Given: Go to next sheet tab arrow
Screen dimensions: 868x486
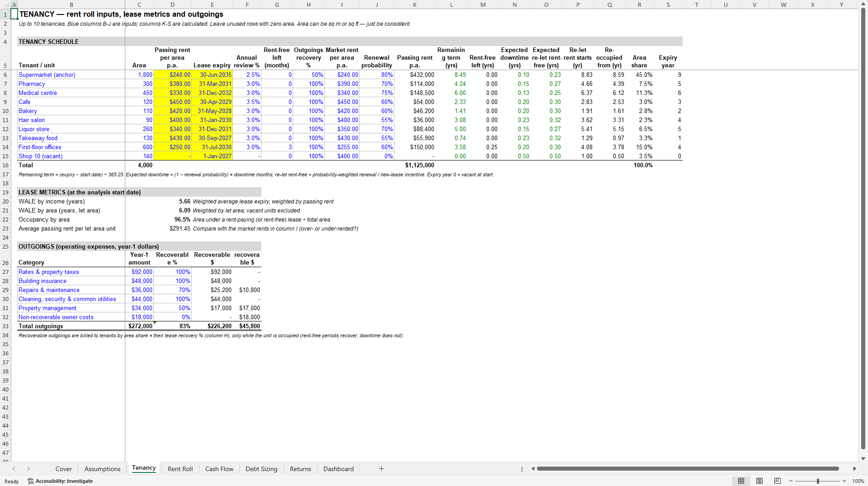Looking at the screenshot, I should (28, 469).
